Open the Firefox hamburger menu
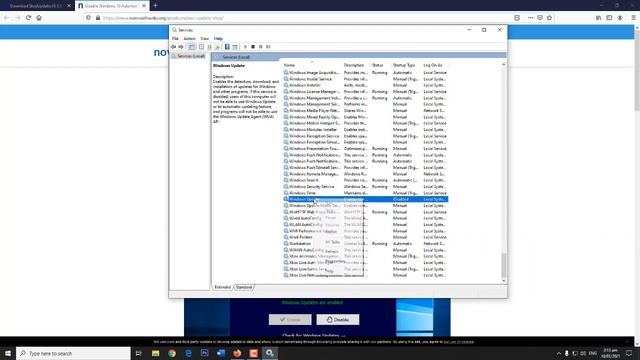640x360 pixels. tap(633, 18)
